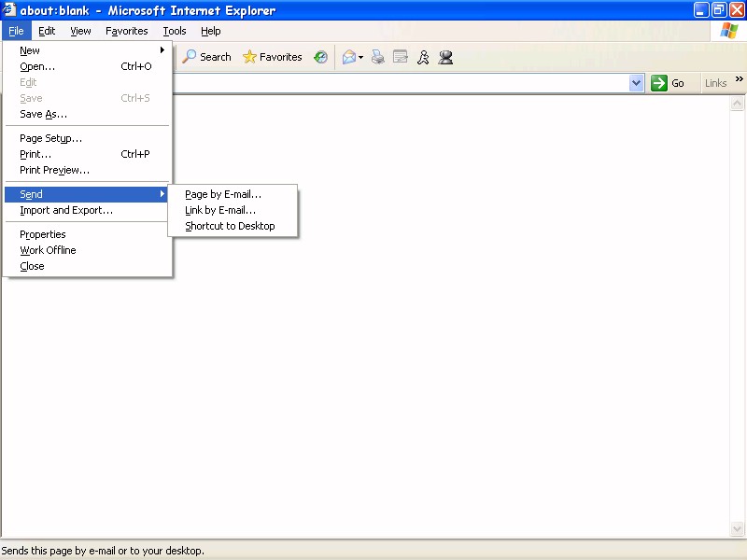This screenshot has width=747, height=560.
Task: Open the address bar dropdown arrow
Action: [636, 83]
